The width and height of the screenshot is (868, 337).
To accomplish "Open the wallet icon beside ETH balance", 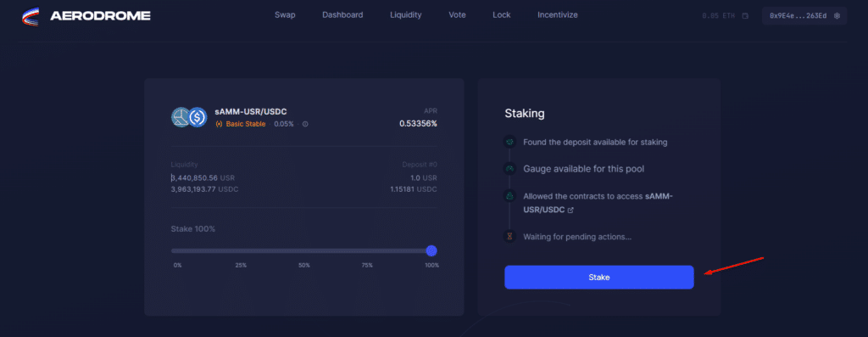I will click(746, 16).
